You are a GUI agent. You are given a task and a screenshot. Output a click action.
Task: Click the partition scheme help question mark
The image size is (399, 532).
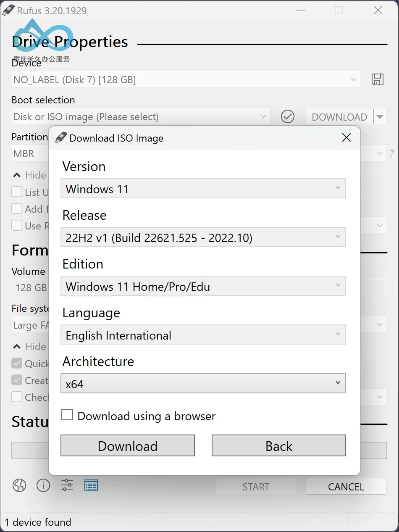[392, 153]
